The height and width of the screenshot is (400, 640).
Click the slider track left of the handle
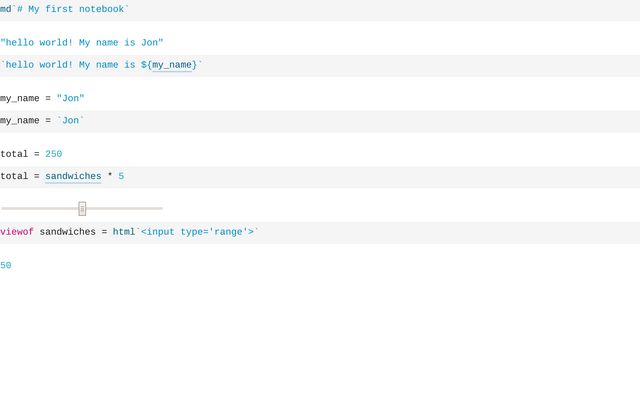pyautogui.click(x=40, y=208)
